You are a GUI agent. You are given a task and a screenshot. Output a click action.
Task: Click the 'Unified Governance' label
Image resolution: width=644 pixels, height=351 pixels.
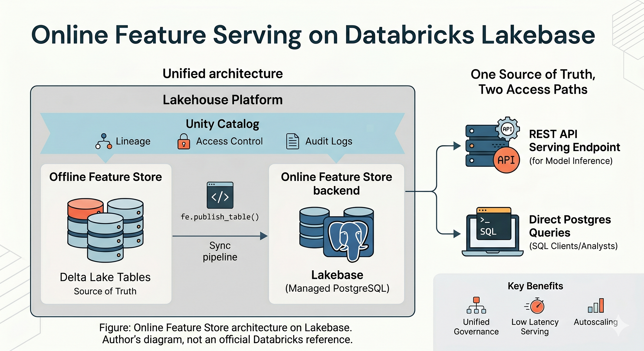tap(476, 327)
